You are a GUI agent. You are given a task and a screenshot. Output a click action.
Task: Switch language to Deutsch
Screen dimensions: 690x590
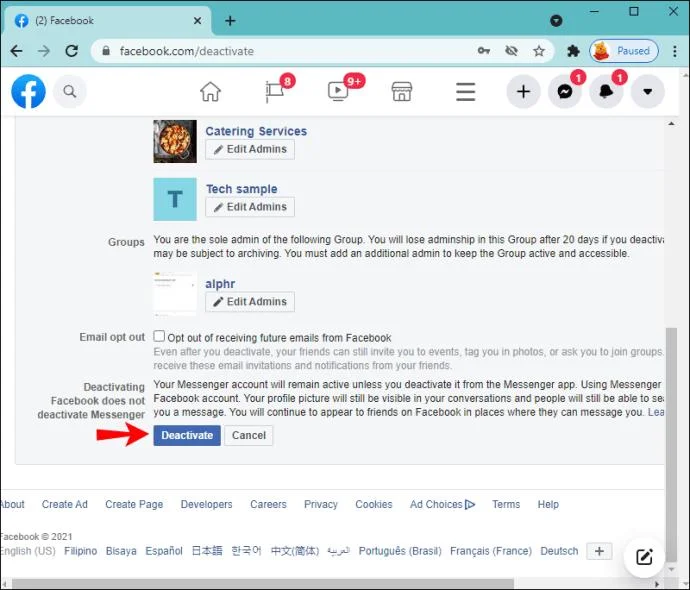click(x=559, y=551)
